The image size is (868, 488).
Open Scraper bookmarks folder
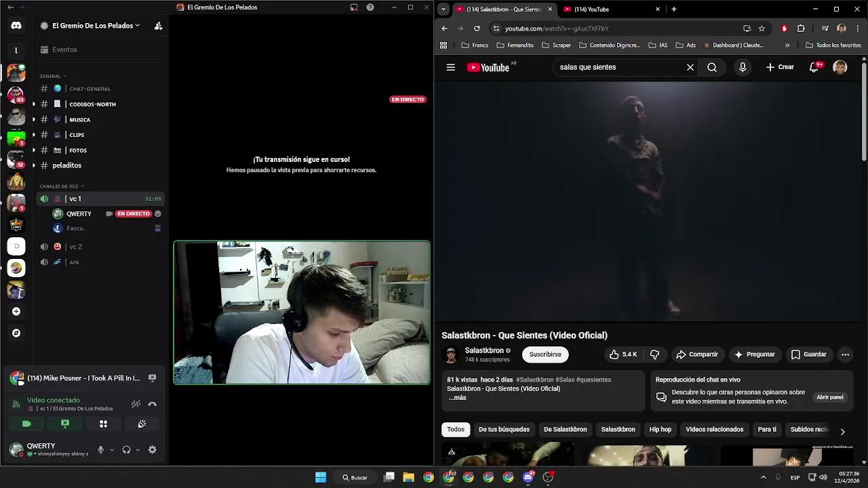pyautogui.click(x=556, y=45)
